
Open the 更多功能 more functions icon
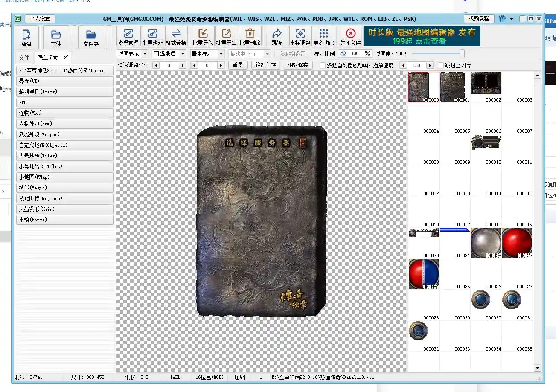tap(323, 37)
